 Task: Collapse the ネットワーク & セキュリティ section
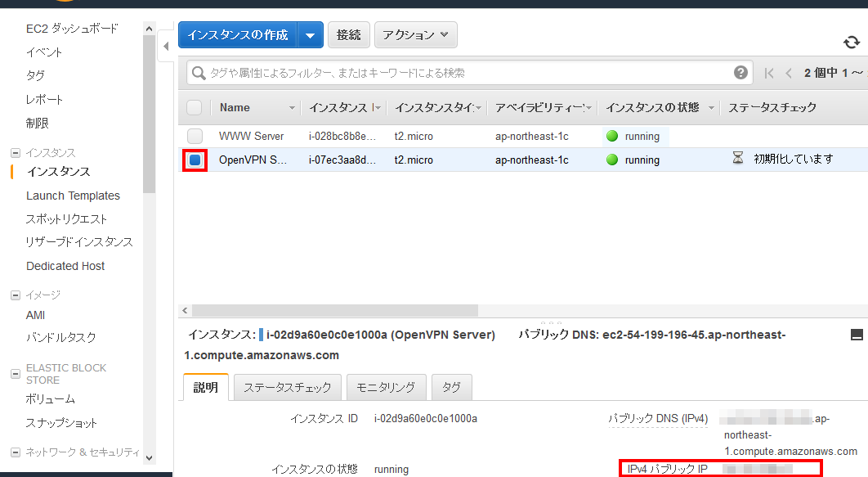coord(16,452)
